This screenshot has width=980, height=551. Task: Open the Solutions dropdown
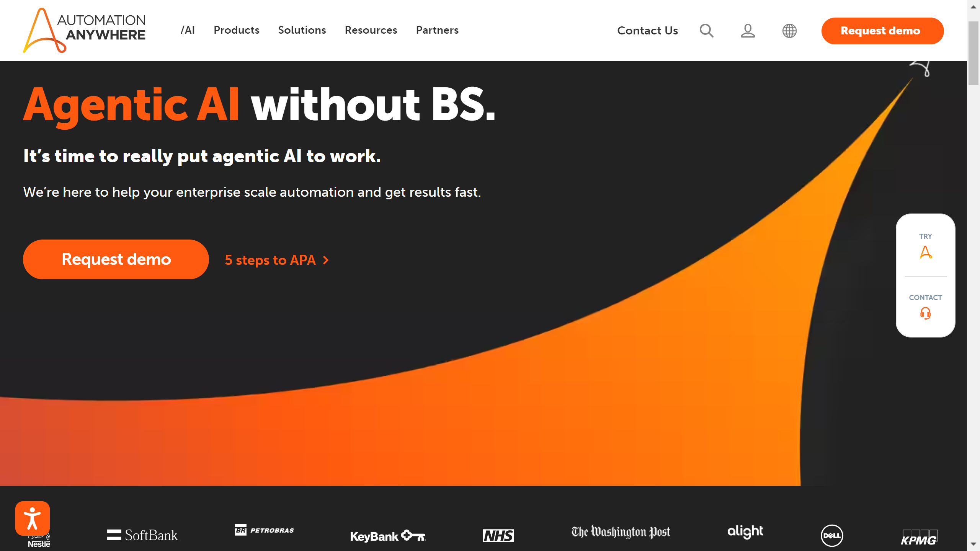coord(302,30)
